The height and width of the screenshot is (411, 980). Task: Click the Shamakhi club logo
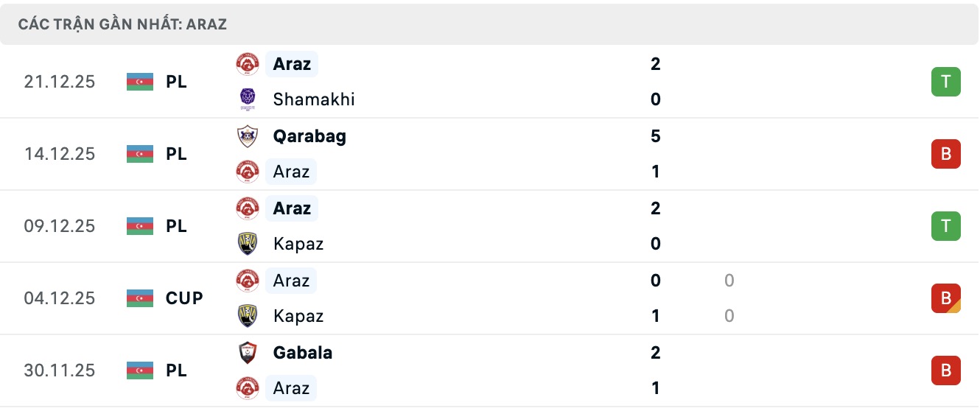click(x=248, y=99)
